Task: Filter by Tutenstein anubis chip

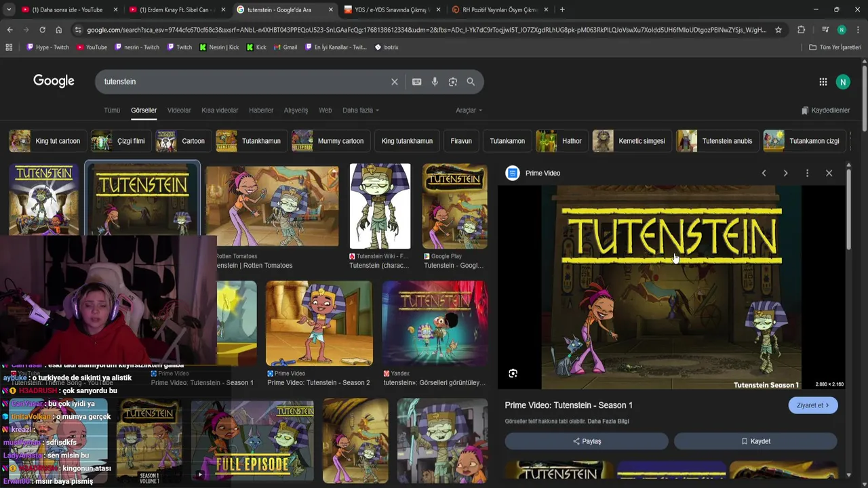Action: pyautogui.click(x=717, y=141)
